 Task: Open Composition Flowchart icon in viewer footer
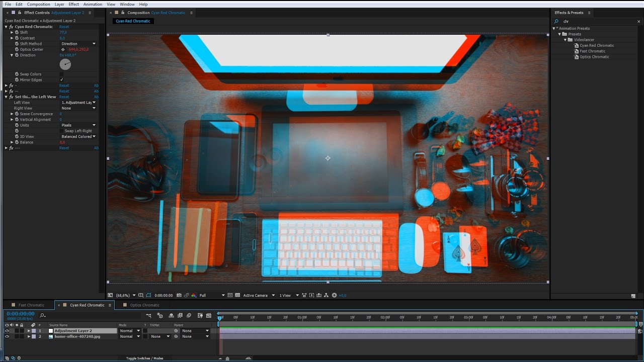pyautogui.click(x=326, y=295)
